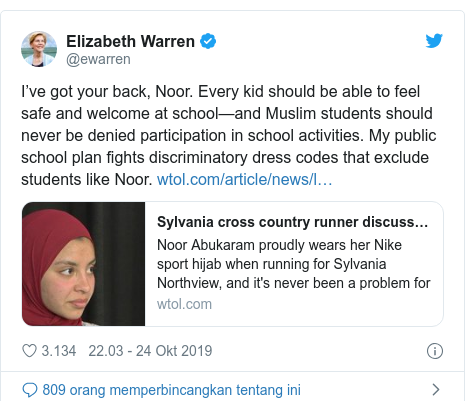The height and width of the screenshot is (401, 465).
Task: Click the article description text in card
Action: click(x=294, y=264)
